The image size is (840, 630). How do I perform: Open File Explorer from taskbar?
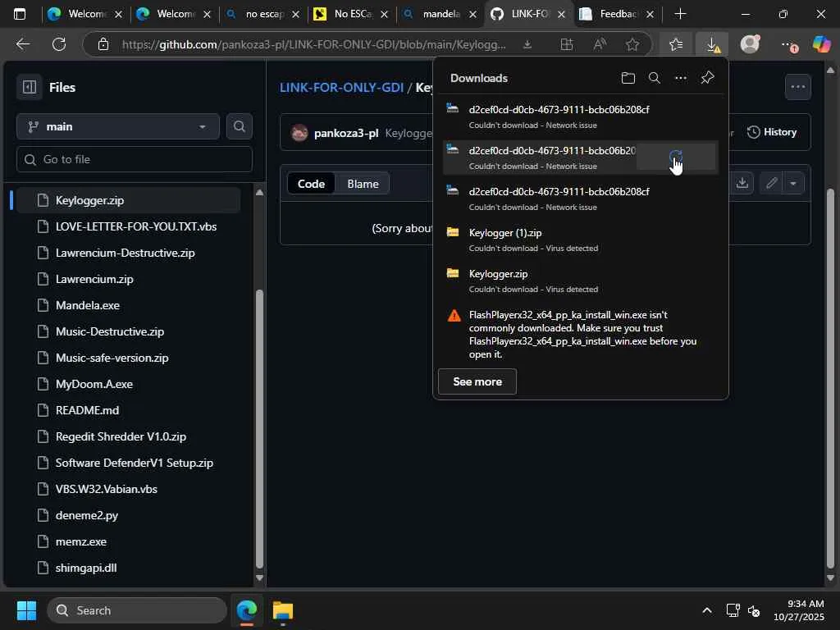[x=283, y=610]
